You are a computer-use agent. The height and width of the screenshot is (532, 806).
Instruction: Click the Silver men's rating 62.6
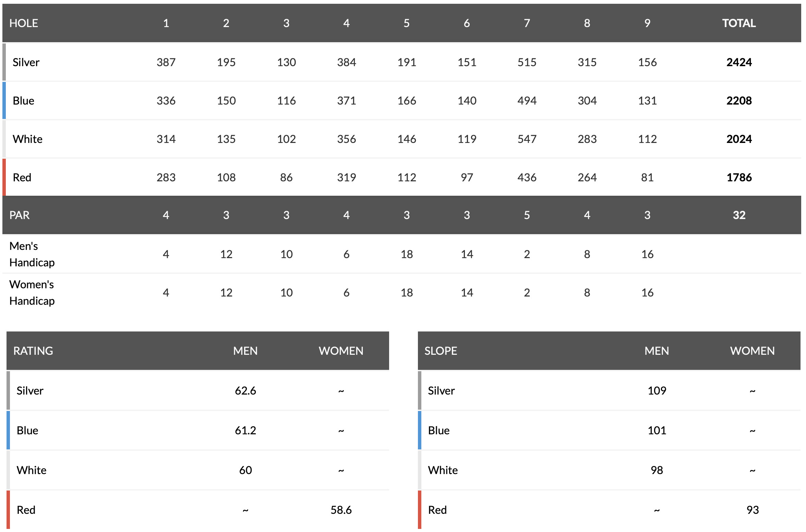pyautogui.click(x=245, y=391)
